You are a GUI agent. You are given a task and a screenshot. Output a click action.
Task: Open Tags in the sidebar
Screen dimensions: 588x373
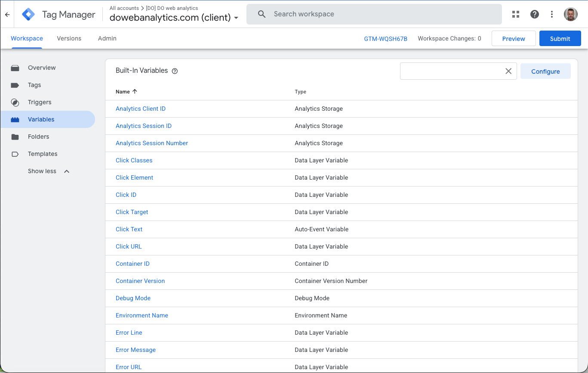(34, 85)
